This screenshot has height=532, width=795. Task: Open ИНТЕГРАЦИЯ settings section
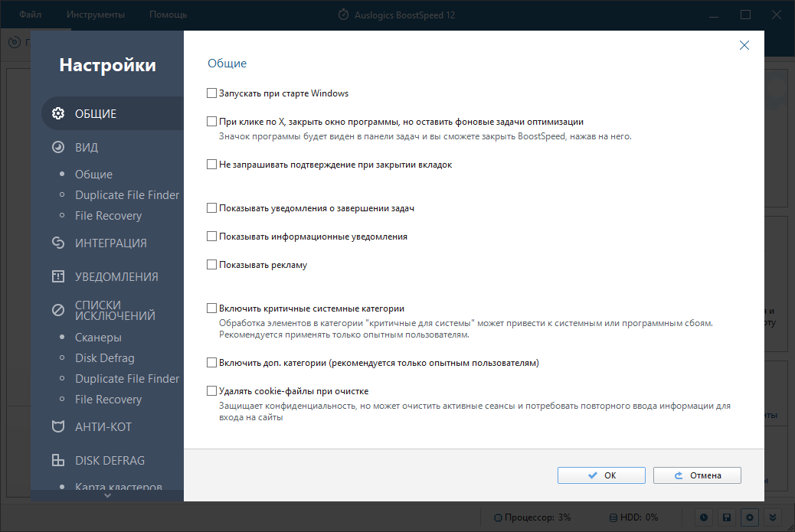(111, 243)
